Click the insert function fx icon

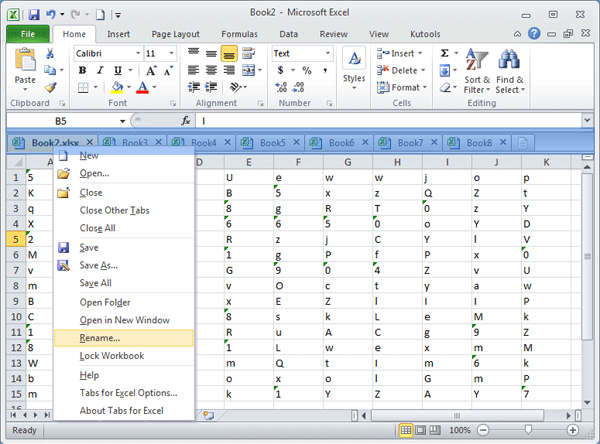186,120
